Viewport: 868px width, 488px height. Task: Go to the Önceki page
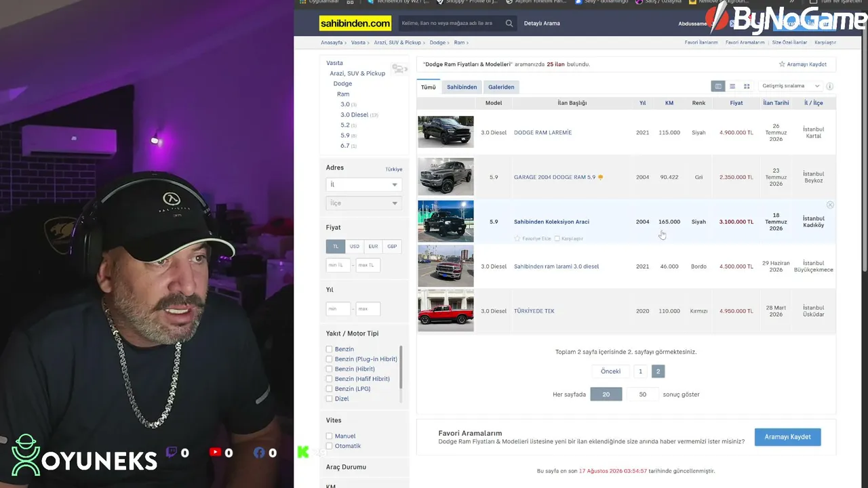[x=610, y=371]
